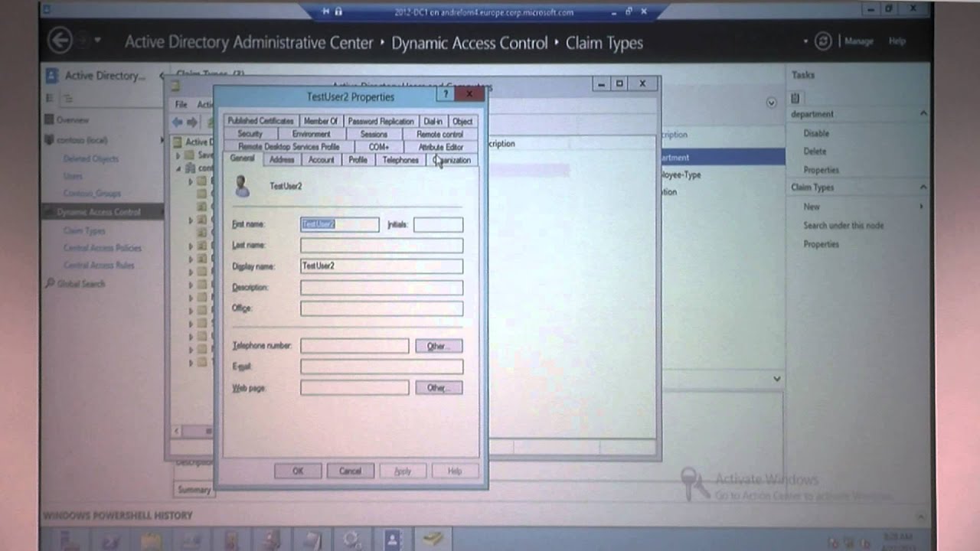
Task: Click forward arrow in Users and Computers toolbar
Action: pos(192,122)
